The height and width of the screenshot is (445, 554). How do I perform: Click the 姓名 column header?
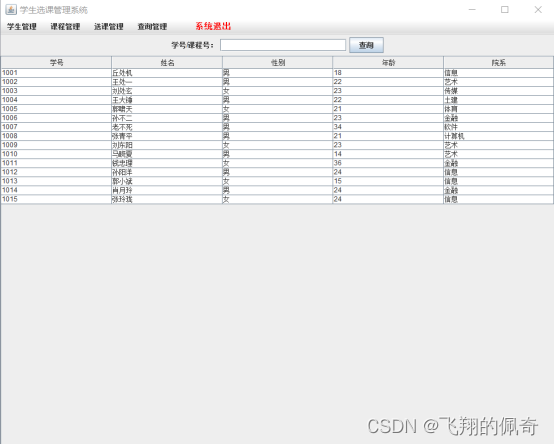(167, 63)
